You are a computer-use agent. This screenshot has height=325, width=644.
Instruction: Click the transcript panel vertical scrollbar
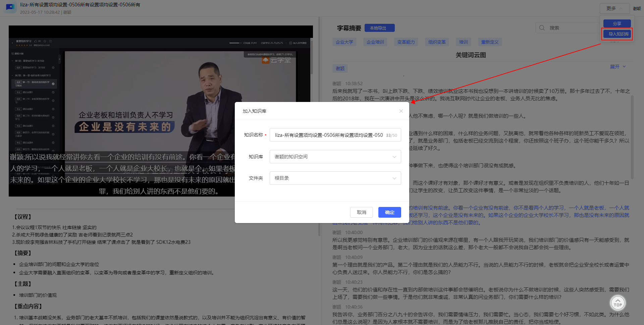[632, 138]
